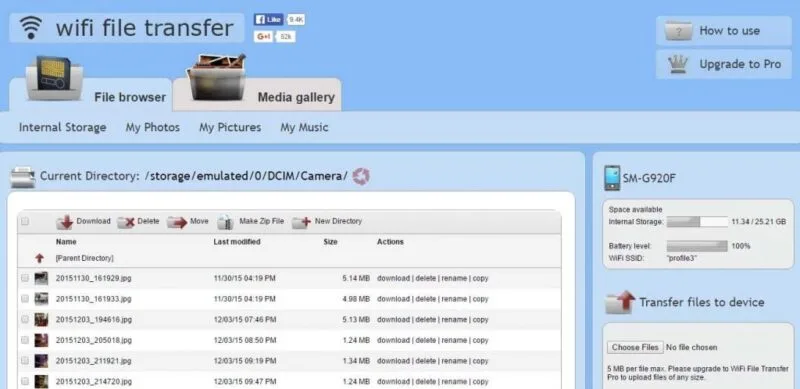Image resolution: width=800 pixels, height=389 pixels.
Task: Toggle the select-all checkbox in toolbar
Action: tap(24, 222)
